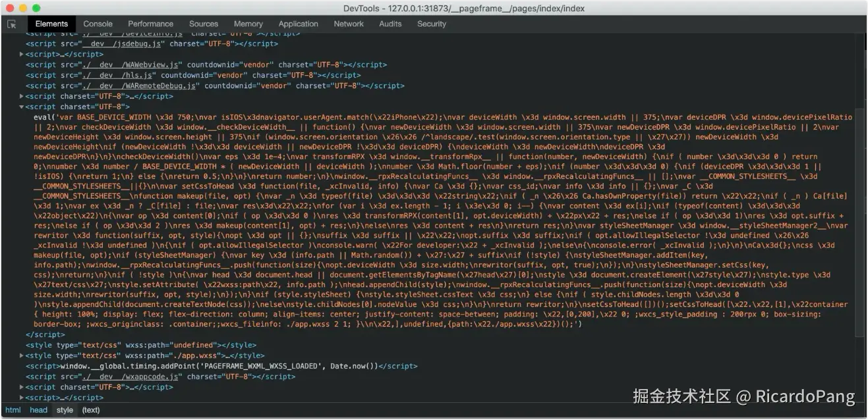The height and width of the screenshot is (420, 868).
Task: Expand script charset node below wxappcode.js
Action: 22,387
